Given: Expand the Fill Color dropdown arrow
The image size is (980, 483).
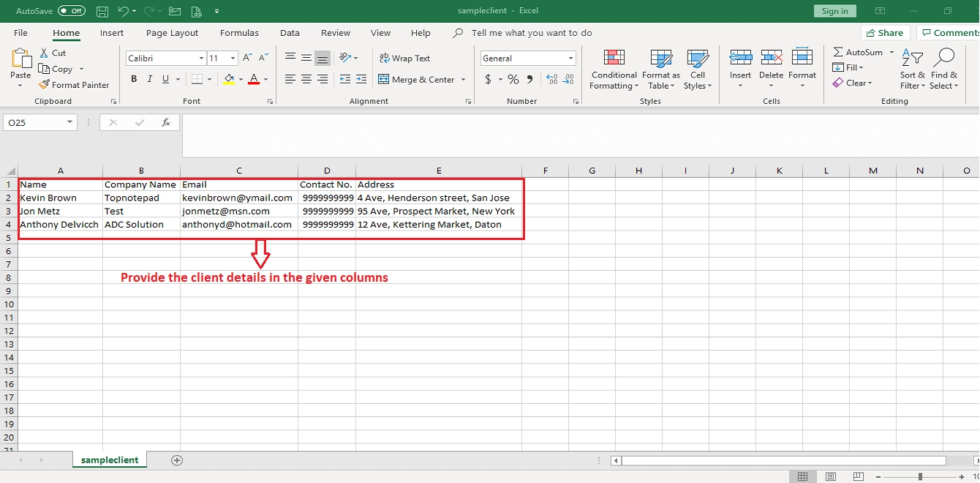Looking at the screenshot, I should (x=242, y=79).
